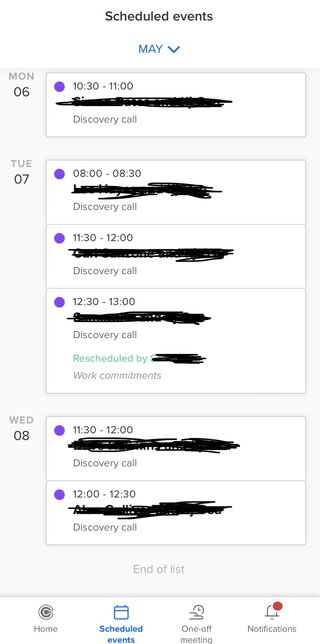
Task: Open the rescheduled 12:30 - 13:00 event
Action: pos(176,341)
